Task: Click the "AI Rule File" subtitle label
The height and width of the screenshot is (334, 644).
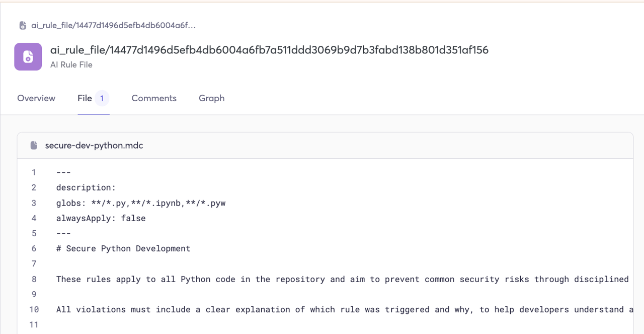Action: (71, 64)
